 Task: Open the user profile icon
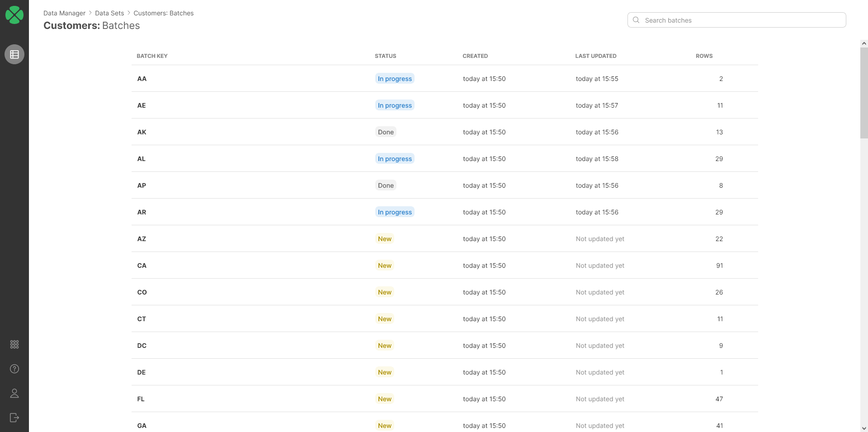(14, 393)
